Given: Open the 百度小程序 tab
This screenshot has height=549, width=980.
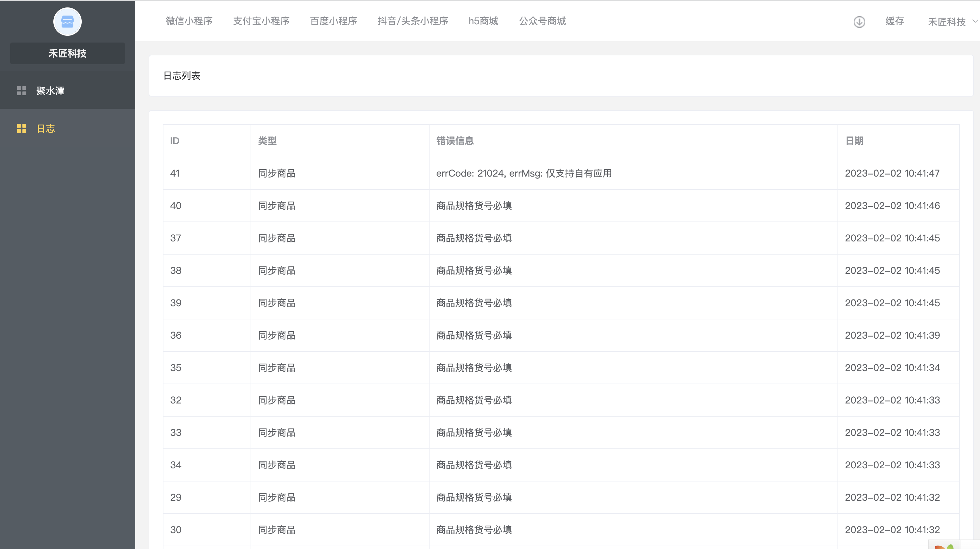Looking at the screenshot, I should [334, 21].
